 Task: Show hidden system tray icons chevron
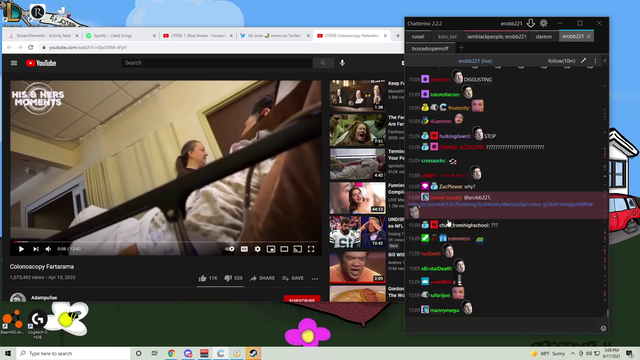(573, 353)
